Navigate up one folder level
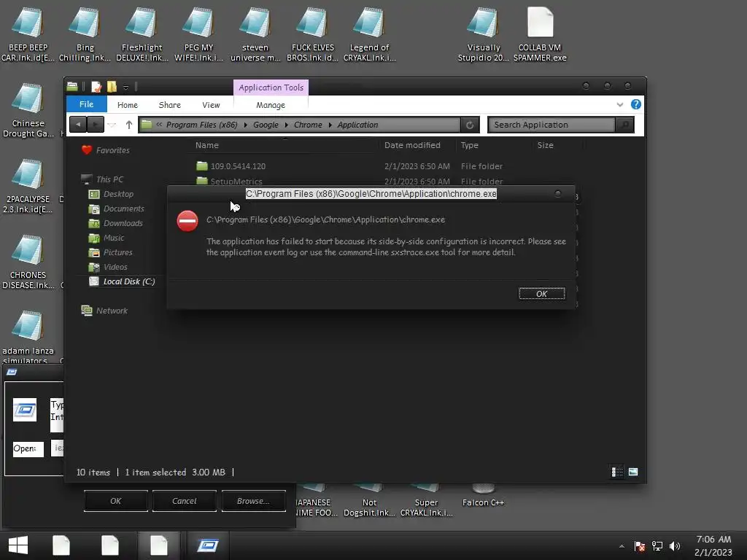Viewport: 747px width, 560px height. [128, 125]
